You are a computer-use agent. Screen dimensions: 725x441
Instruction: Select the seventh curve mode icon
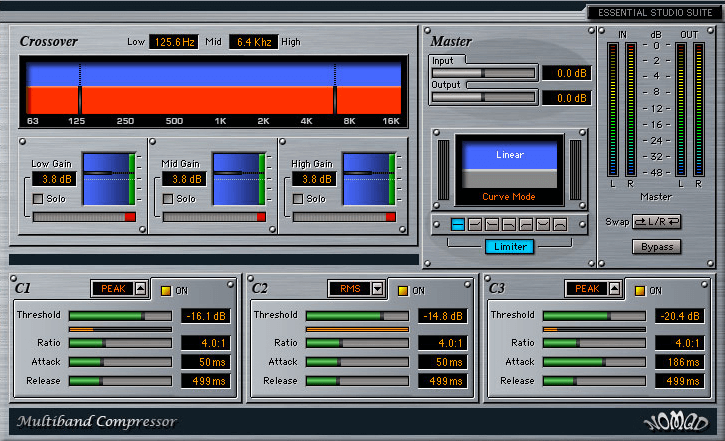coord(559,224)
